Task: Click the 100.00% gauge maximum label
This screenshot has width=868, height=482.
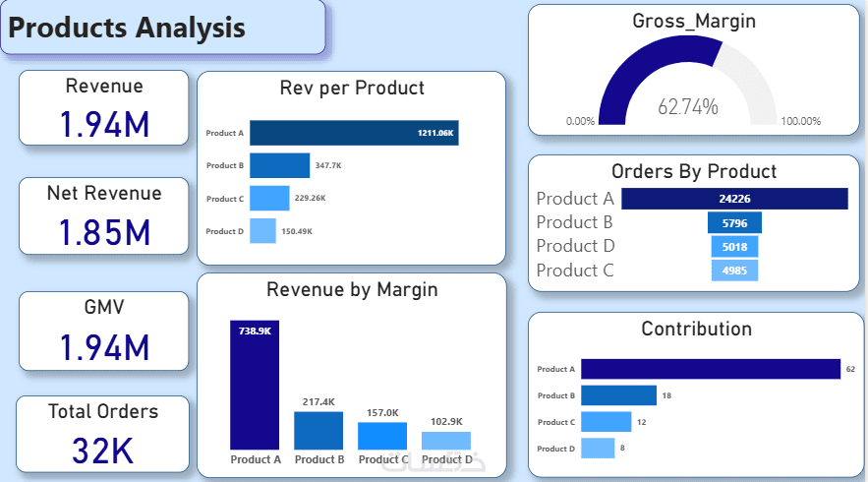Action: [x=801, y=121]
